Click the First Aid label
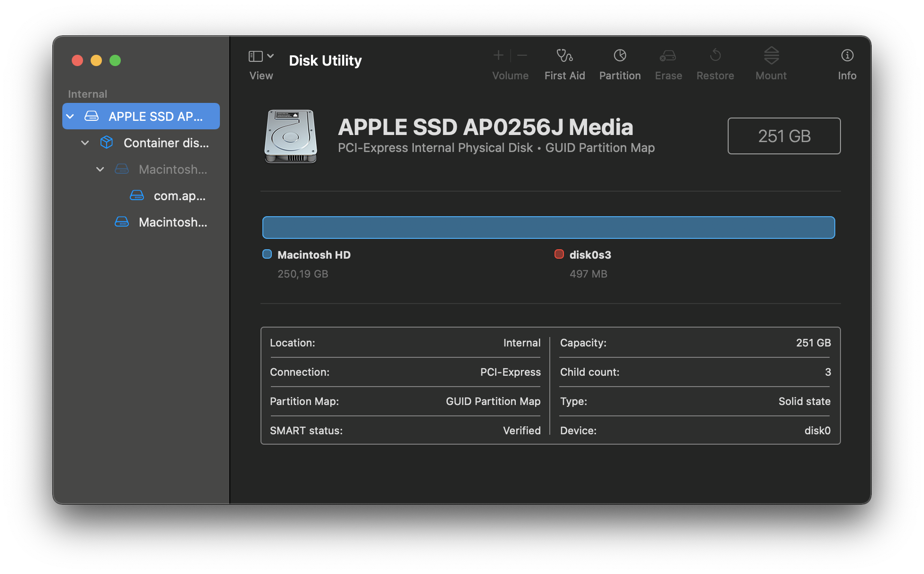 point(564,76)
